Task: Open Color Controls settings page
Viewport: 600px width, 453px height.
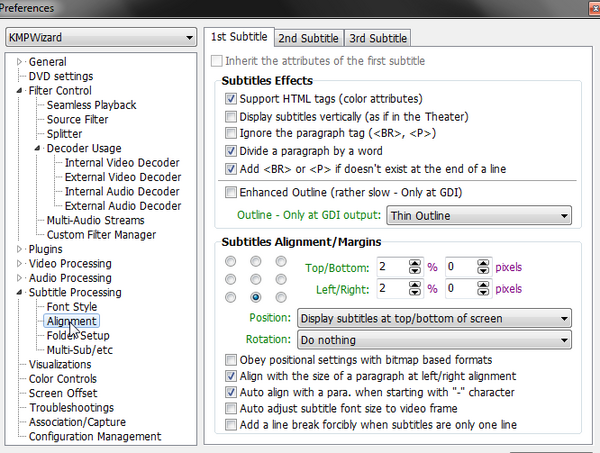Action: tap(63, 379)
